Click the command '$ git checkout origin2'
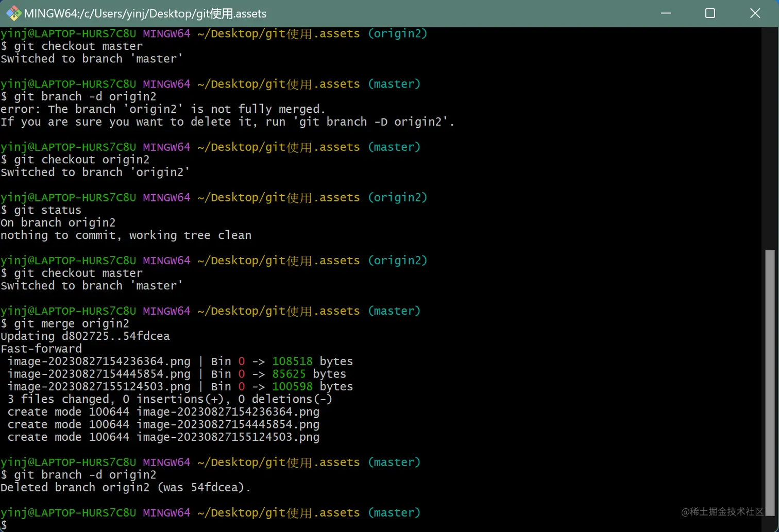779x532 pixels. [75, 160]
